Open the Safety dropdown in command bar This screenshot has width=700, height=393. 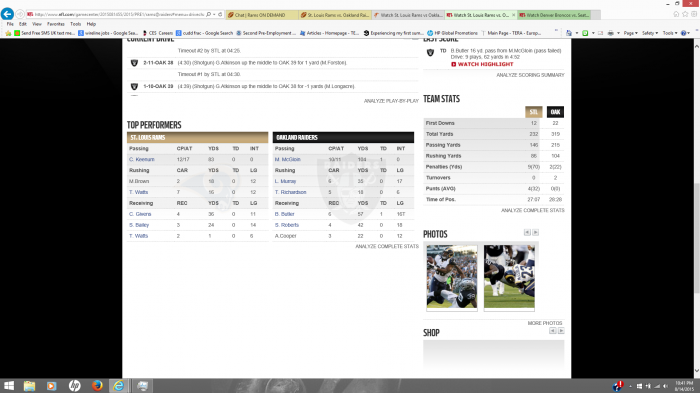click(650, 33)
